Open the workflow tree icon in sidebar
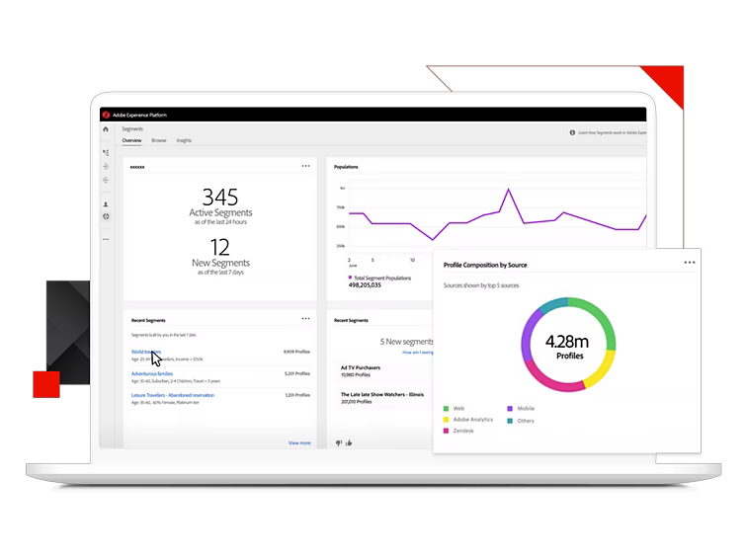The height and width of the screenshot is (560, 747). click(106, 153)
